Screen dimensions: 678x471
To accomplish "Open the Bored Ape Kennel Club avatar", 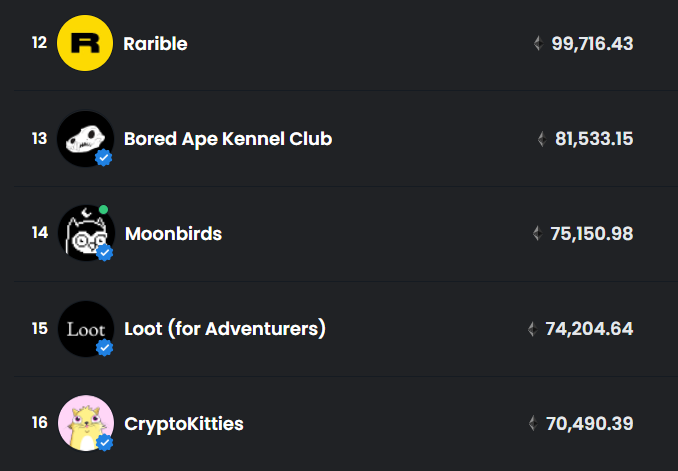I will [84, 138].
